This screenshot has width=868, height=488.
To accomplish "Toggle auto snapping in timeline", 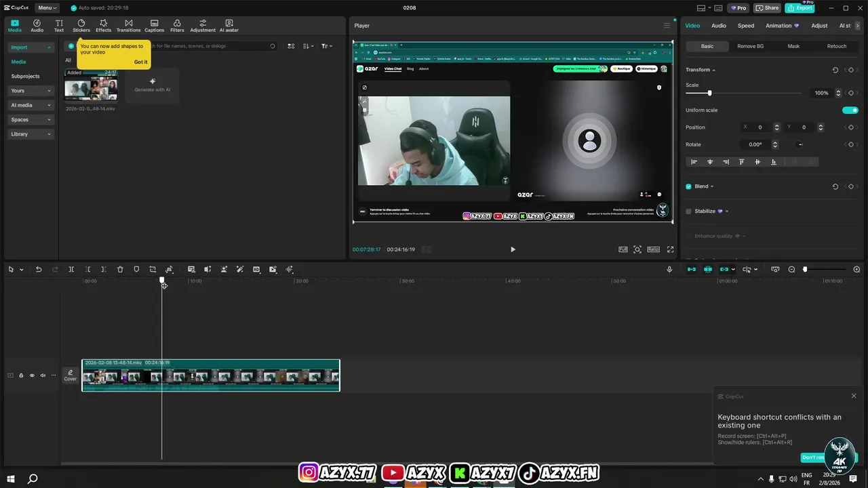I will 708,269.
